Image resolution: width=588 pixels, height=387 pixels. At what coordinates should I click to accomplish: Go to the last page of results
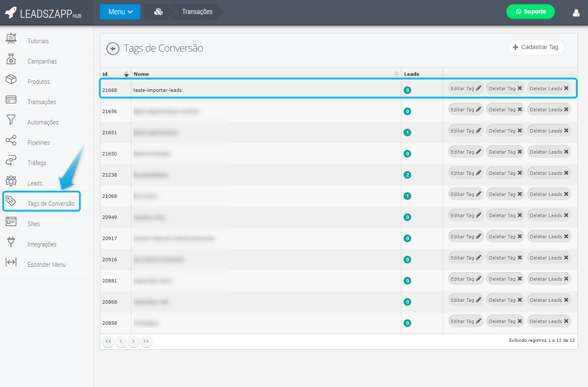pos(146,341)
